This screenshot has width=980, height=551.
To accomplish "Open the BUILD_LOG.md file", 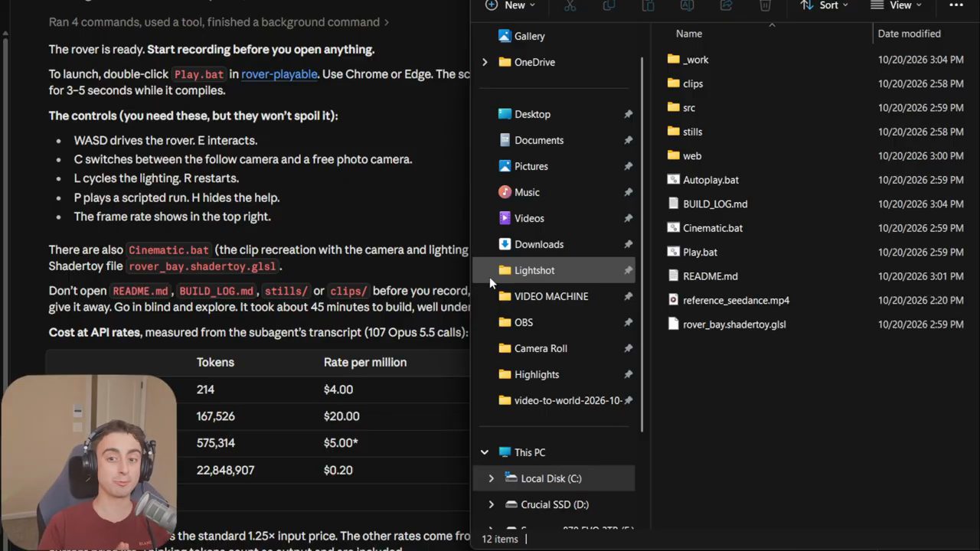I will coord(715,204).
